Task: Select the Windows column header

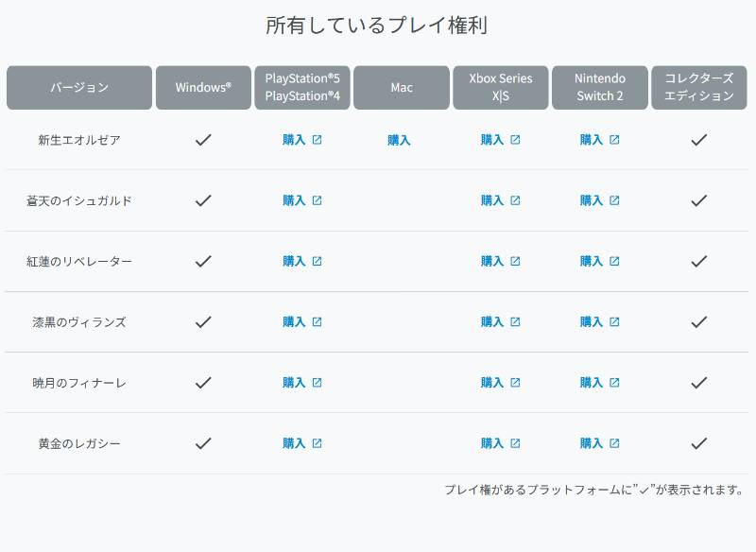Action: coord(203,88)
